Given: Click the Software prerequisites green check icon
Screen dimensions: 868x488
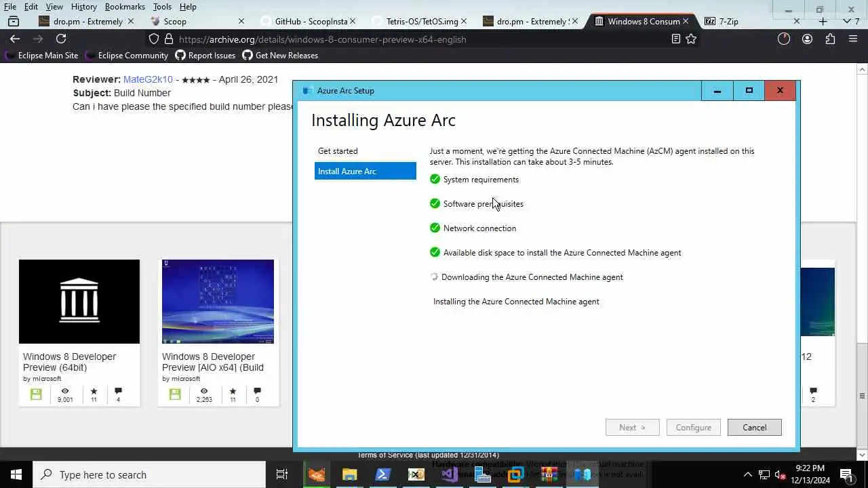Looking at the screenshot, I should (x=435, y=203).
